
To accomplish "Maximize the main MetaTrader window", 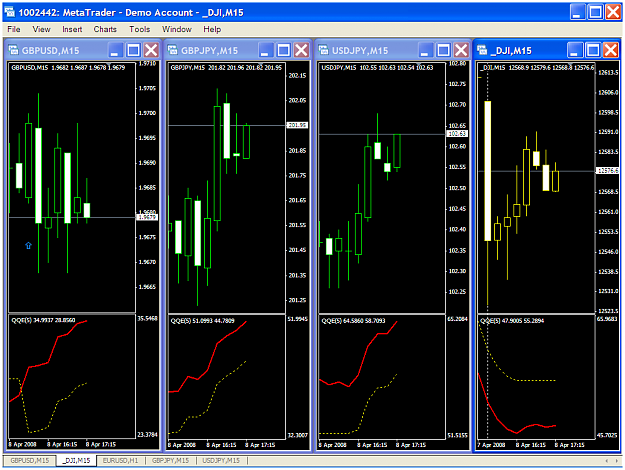I will pos(596,12).
